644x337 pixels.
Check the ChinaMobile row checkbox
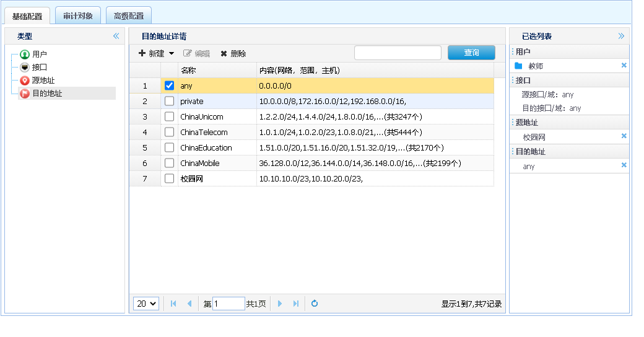tap(169, 163)
